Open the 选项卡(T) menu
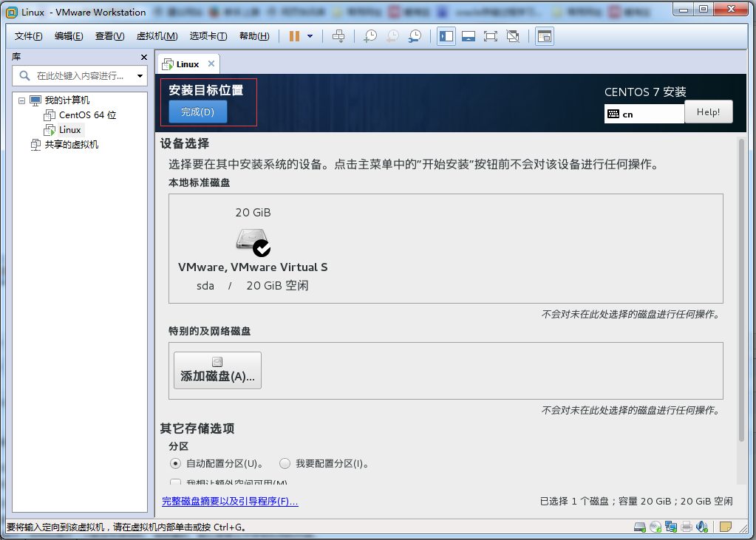The width and height of the screenshot is (756, 540). click(208, 36)
